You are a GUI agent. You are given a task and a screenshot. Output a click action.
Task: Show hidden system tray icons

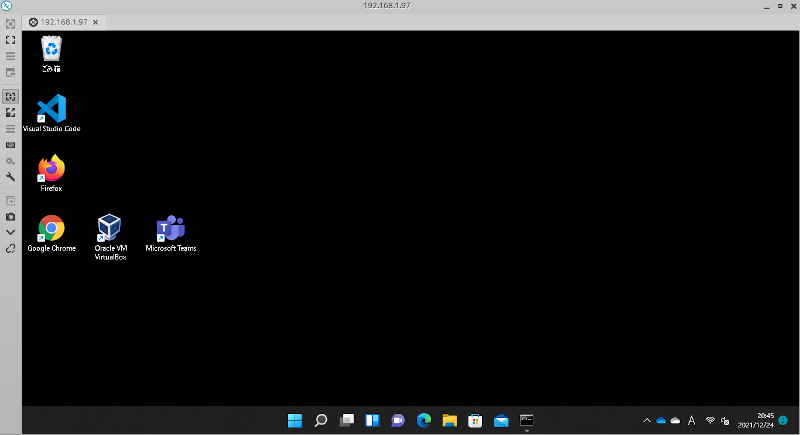(646, 420)
